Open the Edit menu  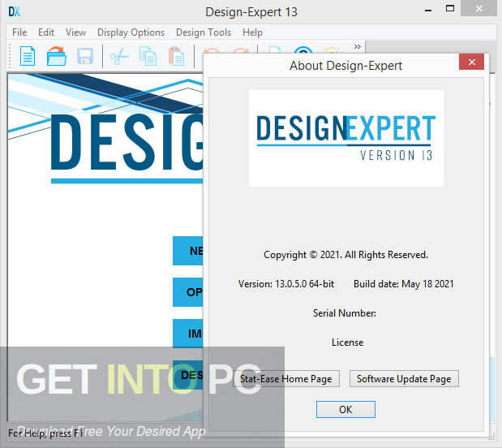46,32
